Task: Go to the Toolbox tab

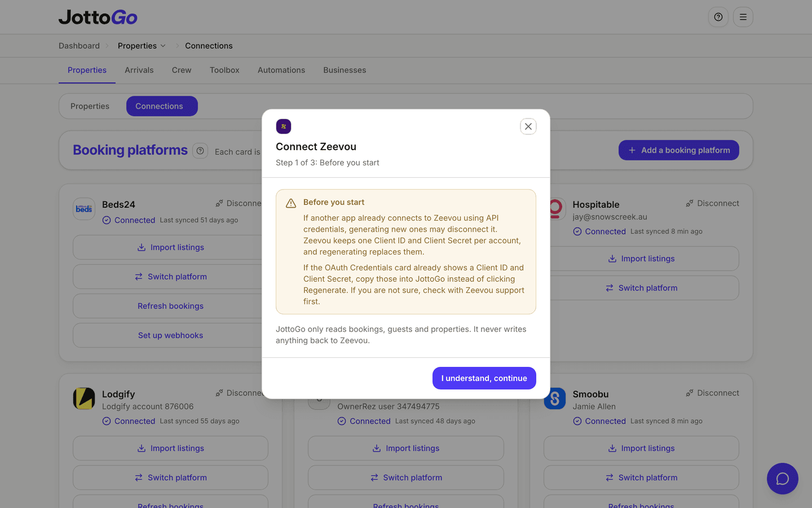Action: (224, 70)
